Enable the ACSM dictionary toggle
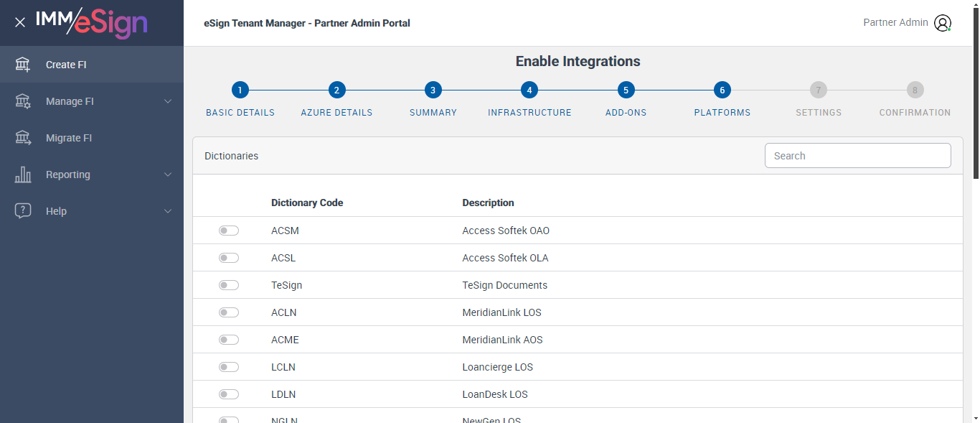Screen dimensions: 980x423 click(229, 231)
